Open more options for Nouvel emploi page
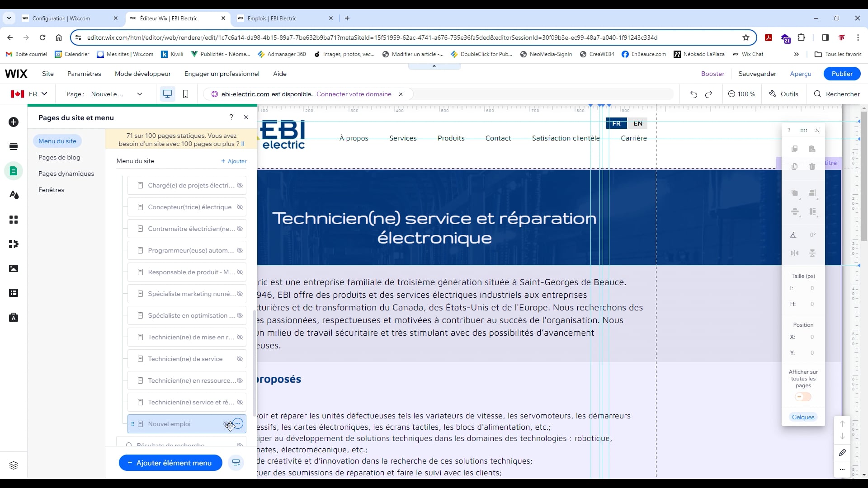 [x=238, y=423]
